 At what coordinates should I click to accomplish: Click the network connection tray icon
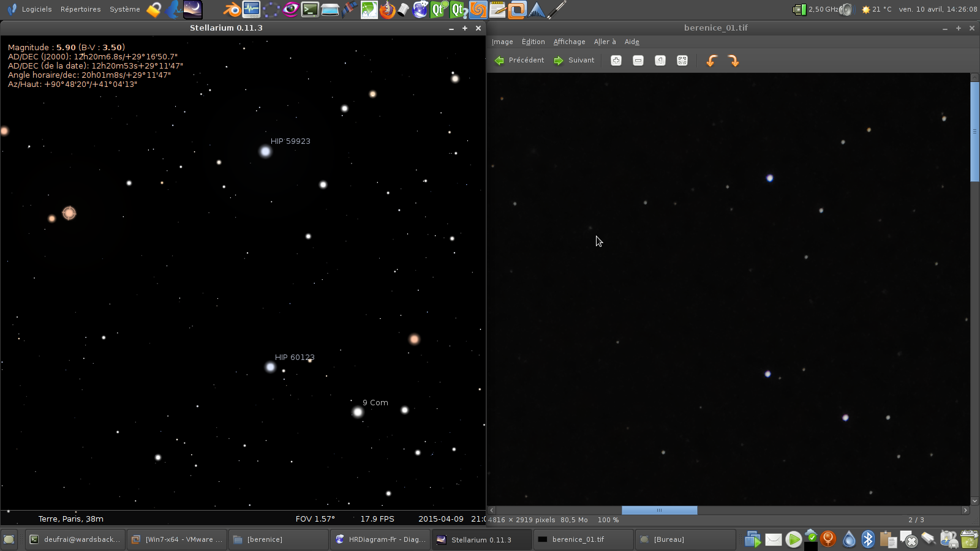pyautogui.click(x=928, y=539)
